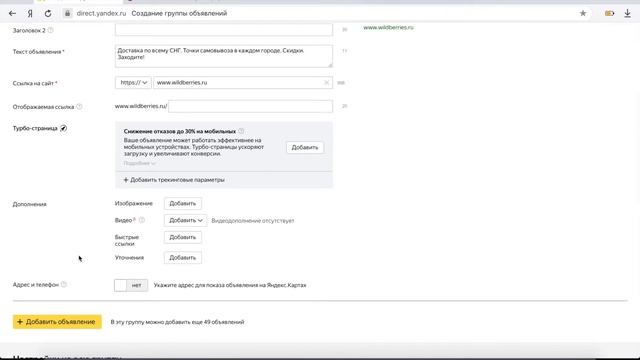Reload the page with the refresh icon

48,13
